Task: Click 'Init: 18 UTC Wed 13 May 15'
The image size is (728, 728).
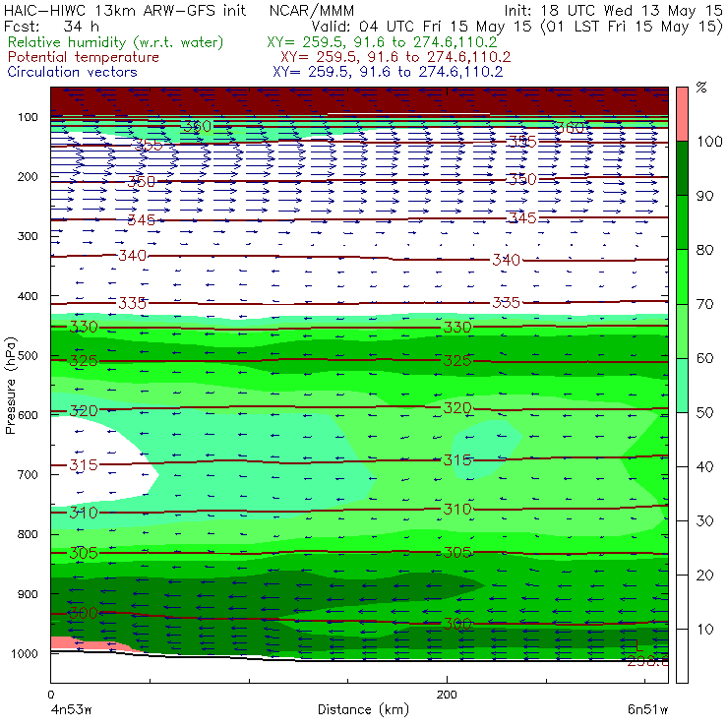Action: point(613,11)
